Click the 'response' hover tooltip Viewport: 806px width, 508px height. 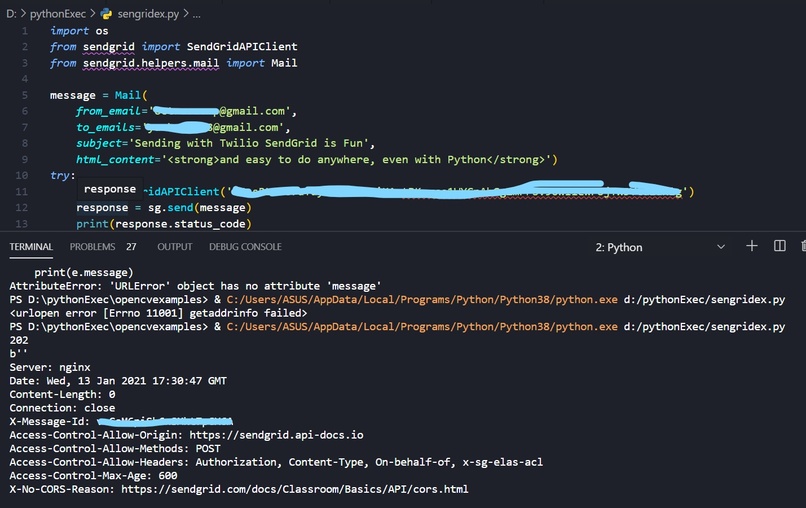109,189
